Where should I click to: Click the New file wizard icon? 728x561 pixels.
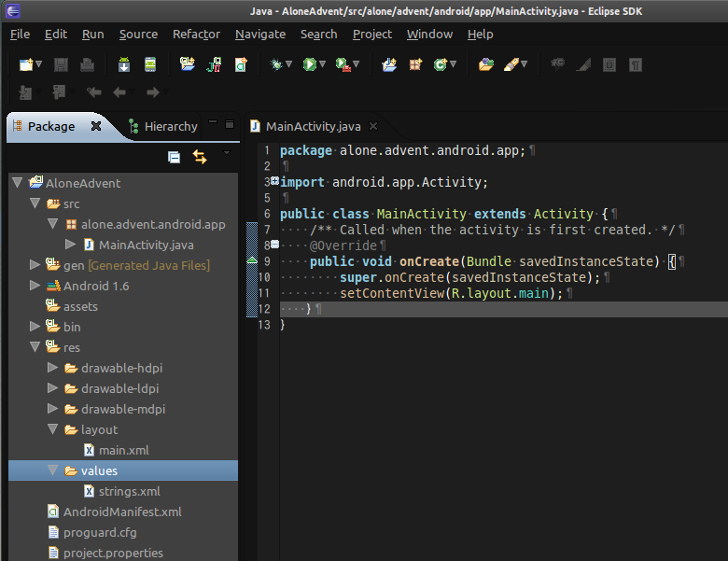point(26,64)
